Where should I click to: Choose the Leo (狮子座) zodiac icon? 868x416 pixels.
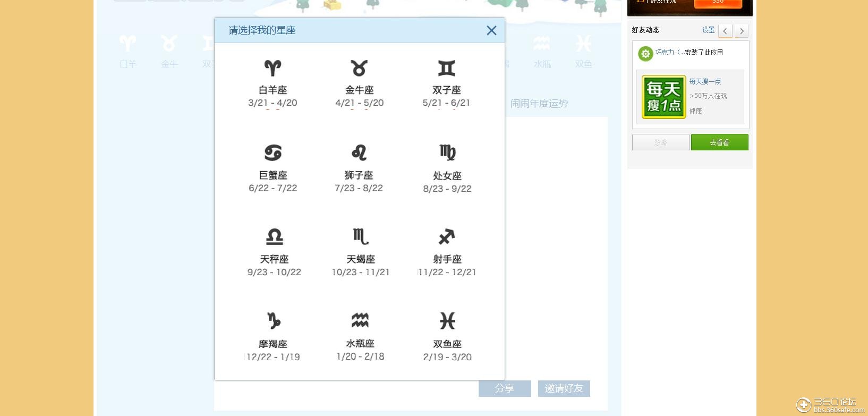(359, 153)
